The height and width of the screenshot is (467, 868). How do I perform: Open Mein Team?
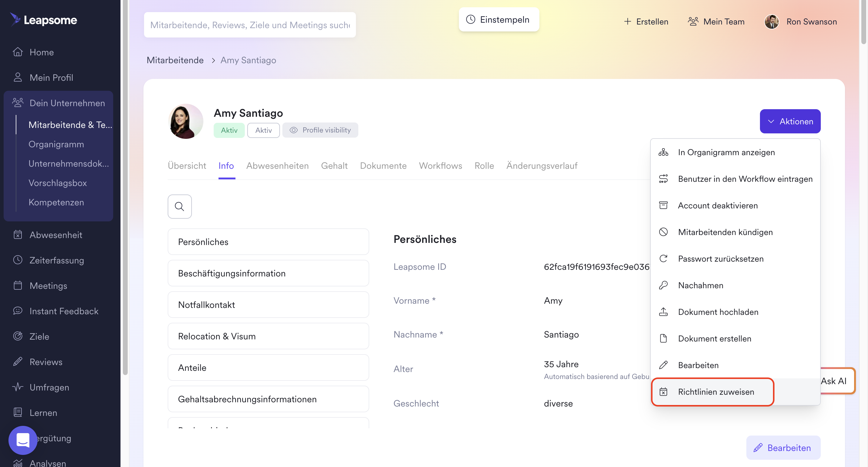716,21
